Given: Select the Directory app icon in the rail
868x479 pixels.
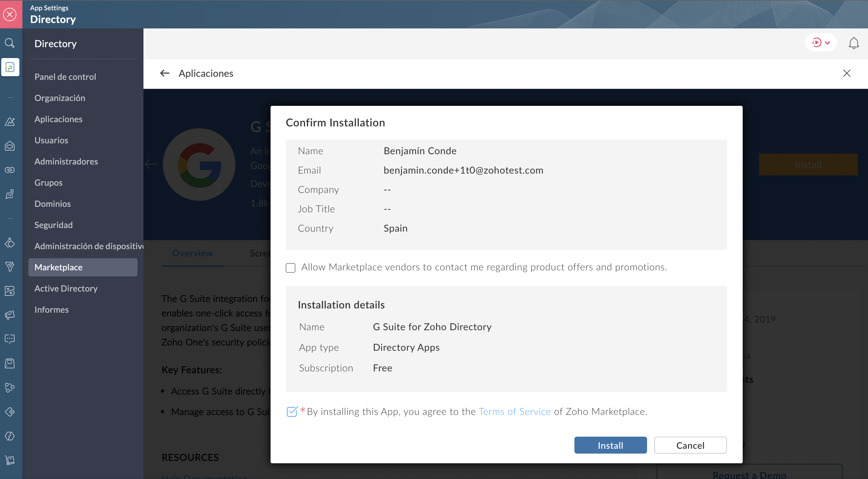Looking at the screenshot, I should coord(10,67).
